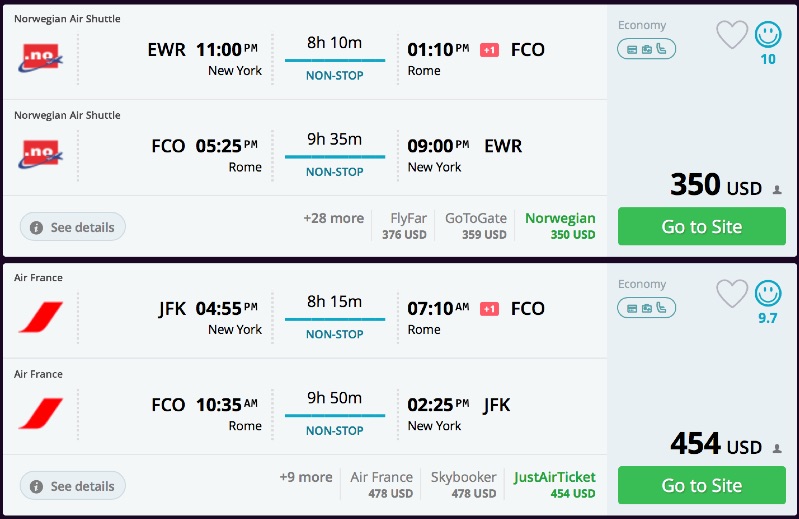Click the smiley rating icon scored 10
Screen dimensions: 799x519
click(x=768, y=35)
